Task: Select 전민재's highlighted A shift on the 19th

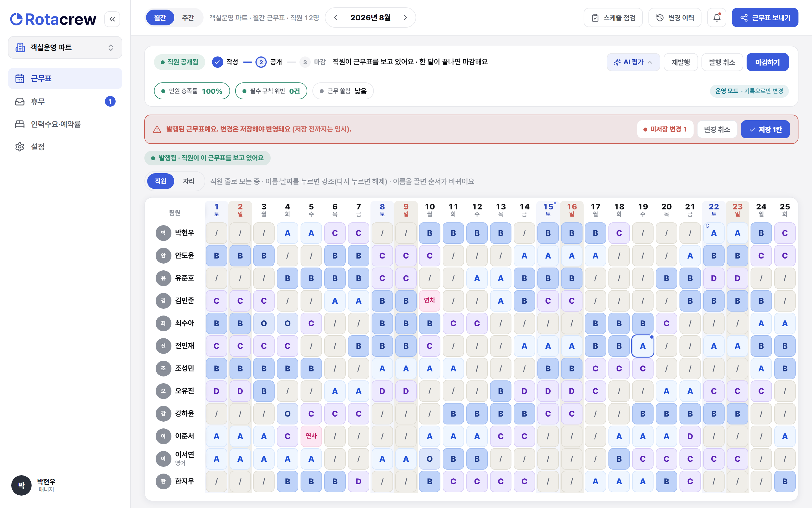Action: [643, 346]
